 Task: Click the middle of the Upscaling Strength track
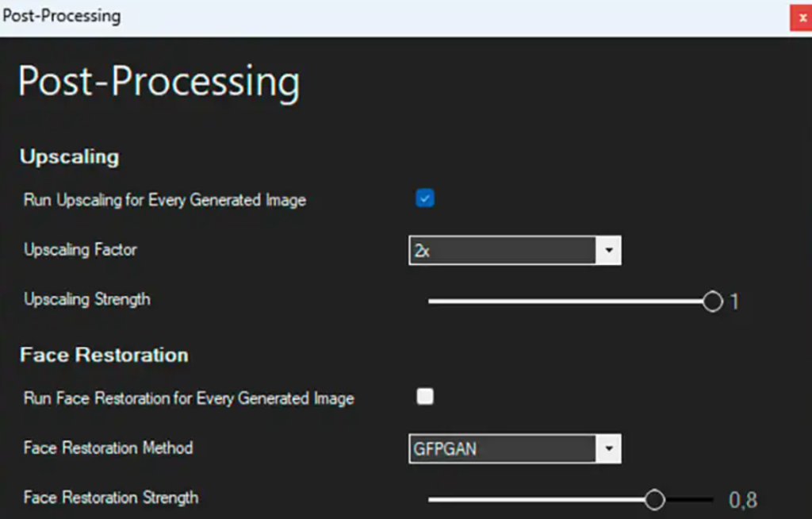(x=569, y=301)
